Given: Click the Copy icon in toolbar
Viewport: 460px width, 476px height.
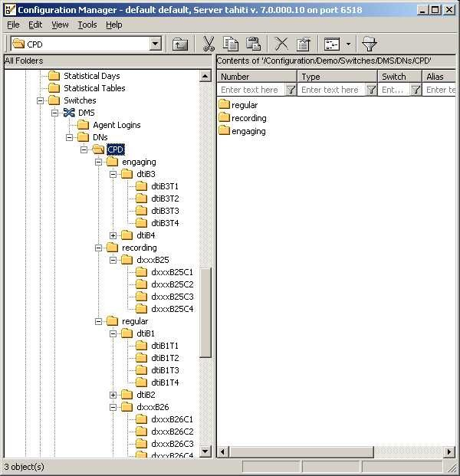Looking at the screenshot, I should click(x=231, y=44).
